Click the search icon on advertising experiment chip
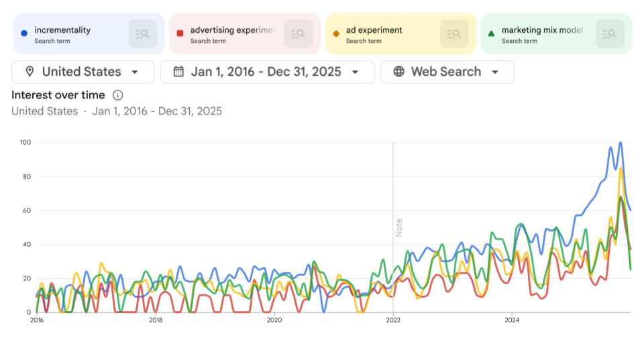The height and width of the screenshot is (362, 644). [x=299, y=34]
